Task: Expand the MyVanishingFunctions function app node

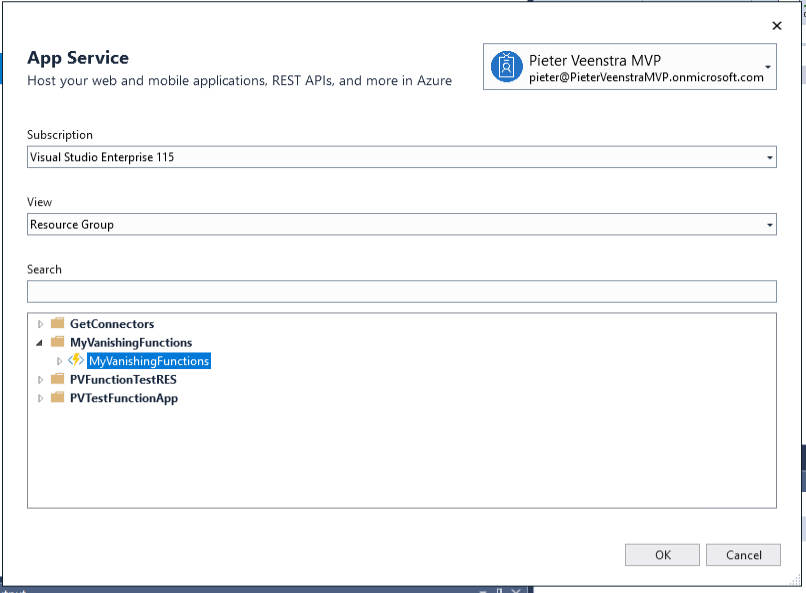Action: pyautogui.click(x=59, y=361)
